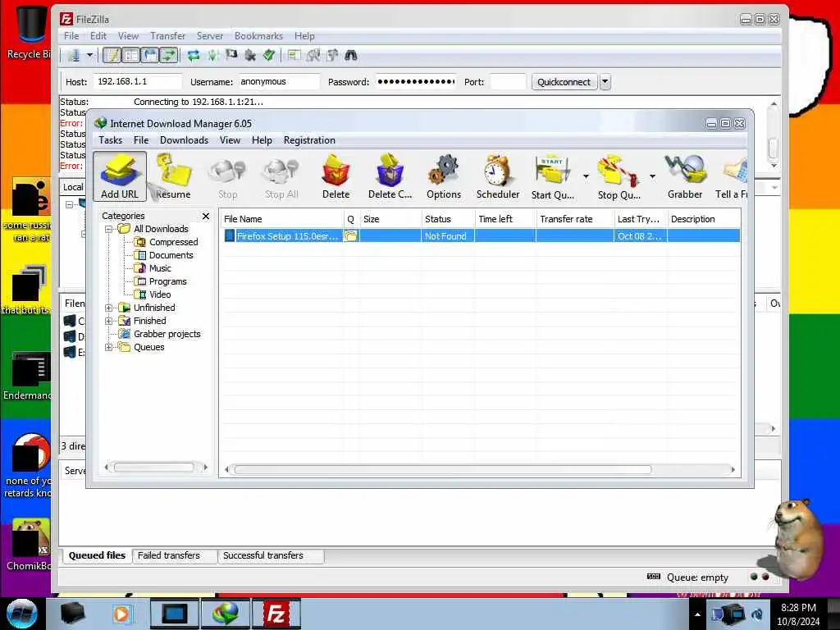Open Quickconnect history dropdown arrow
840x630 pixels.
click(x=605, y=82)
